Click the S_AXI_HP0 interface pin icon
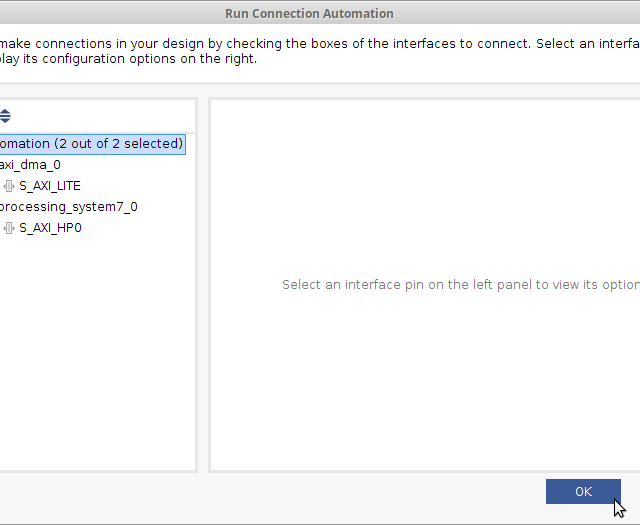640x525 pixels. [x=9, y=228]
